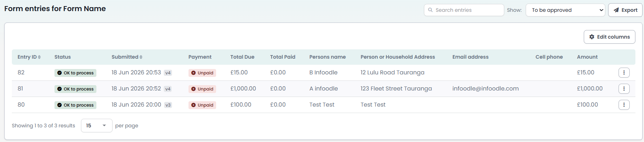Open the Show filter dropdown set to To be approved
Viewport: 644px width, 142px height.
click(x=566, y=10)
